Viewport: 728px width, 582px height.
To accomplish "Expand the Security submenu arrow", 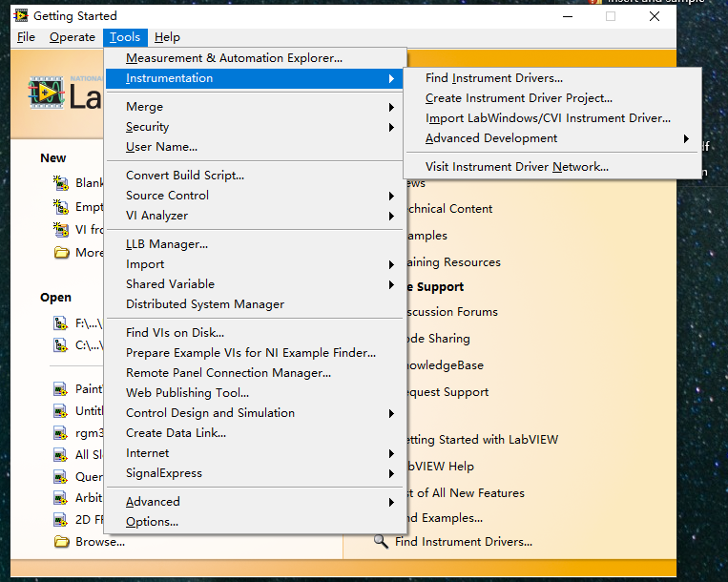I will pos(391,127).
